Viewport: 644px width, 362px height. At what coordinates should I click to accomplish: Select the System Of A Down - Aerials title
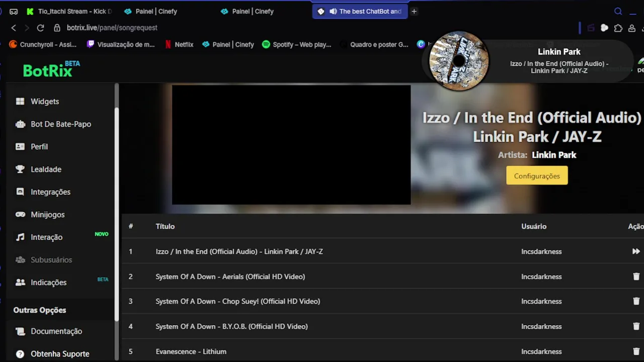230,277
